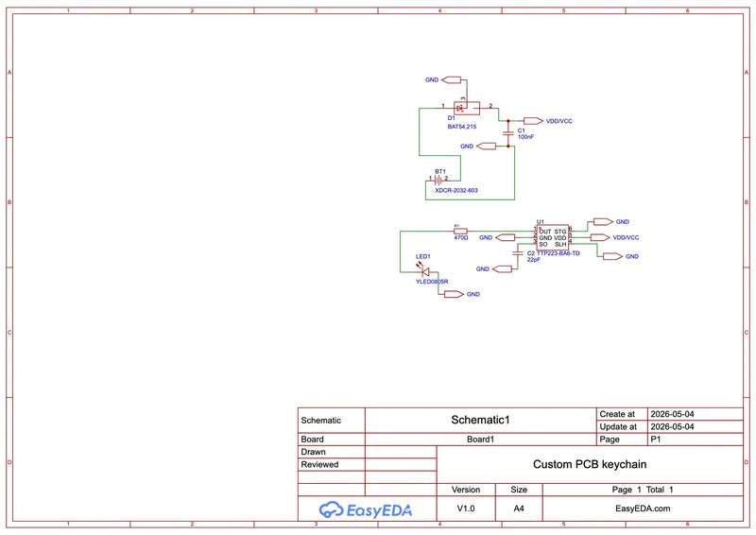Image resolution: width=756 pixels, height=535 pixels.
Task: Click the P1 page value
Action: [x=656, y=439]
